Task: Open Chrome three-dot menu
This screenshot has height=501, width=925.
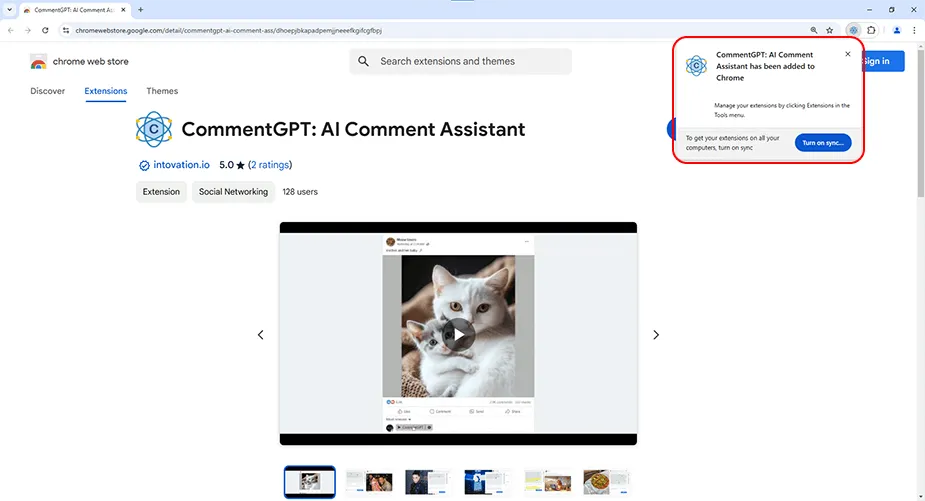Action: (914, 30)
